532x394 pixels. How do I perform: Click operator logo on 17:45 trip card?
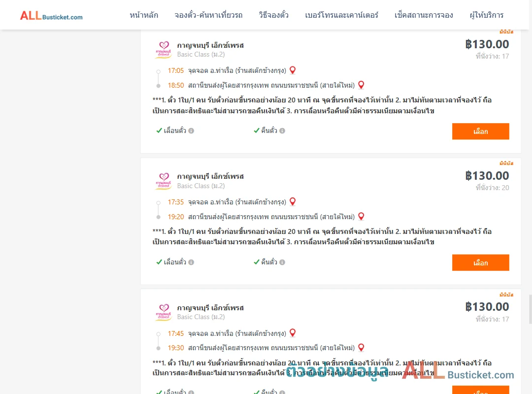point(164,313)
